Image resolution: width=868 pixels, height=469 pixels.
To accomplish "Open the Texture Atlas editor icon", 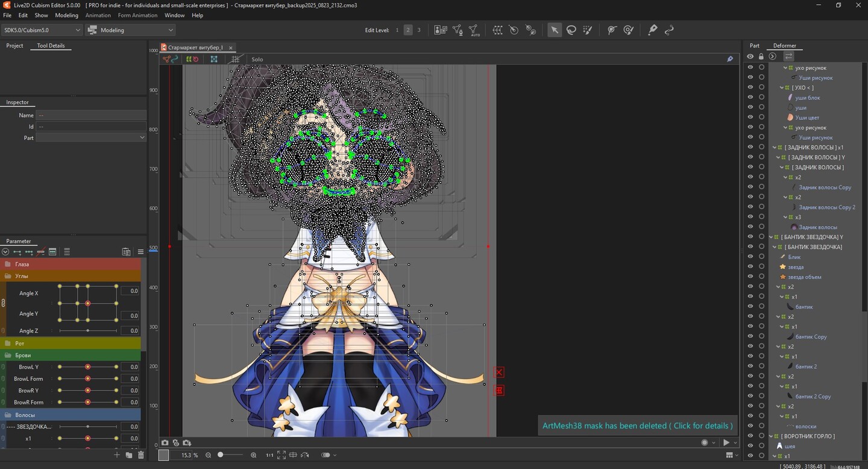I will pos(441,30).
